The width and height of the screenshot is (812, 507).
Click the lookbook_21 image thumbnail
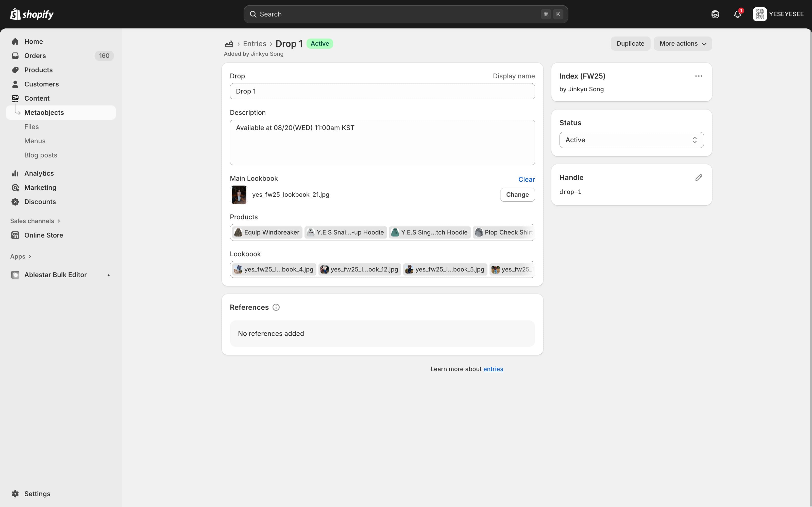[x=239, y=194]
